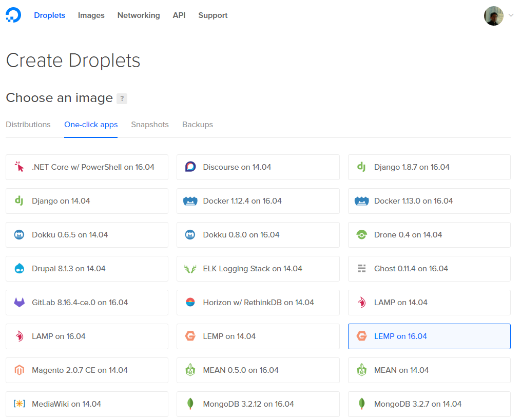Viewport: 521px width, 420px height.
Task: Pick Horizon w/ RethinkDB on 14.04 label
Action: point(259,303)
